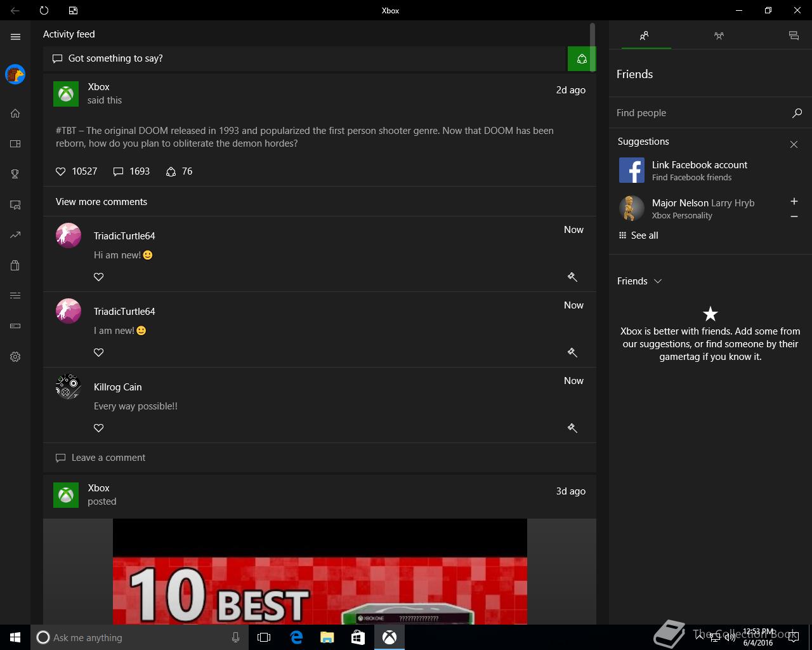Click the back arrow in title bar
Image resolution: width=812 pixels, height=650 pixels.
[x=15, y=10]
